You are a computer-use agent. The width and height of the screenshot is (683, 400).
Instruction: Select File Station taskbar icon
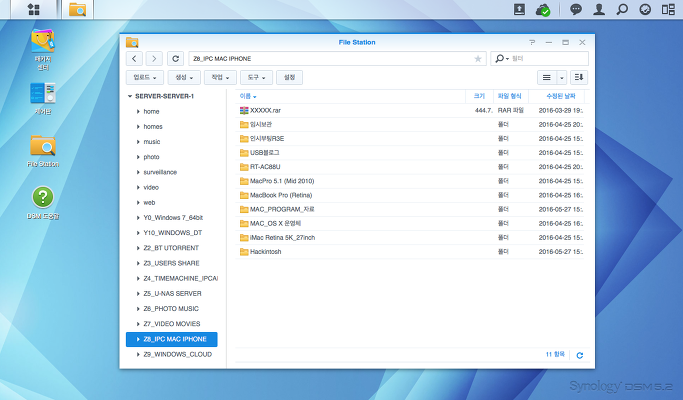pos(78,9)
